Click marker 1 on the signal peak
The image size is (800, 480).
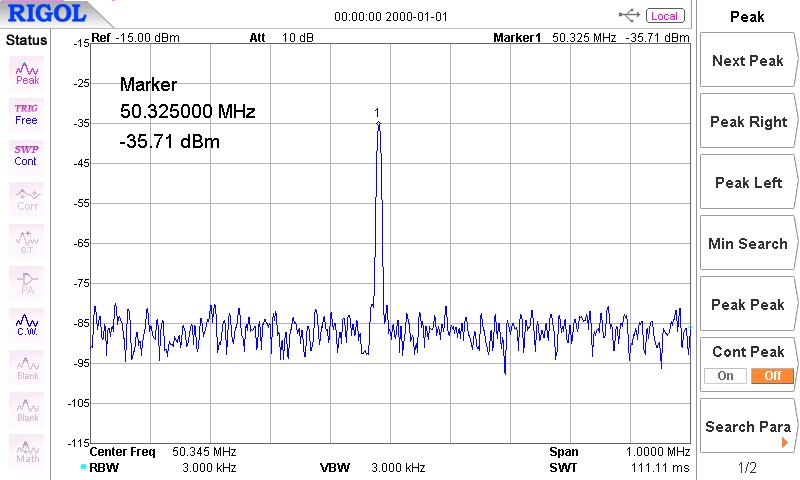coord(378,123)
